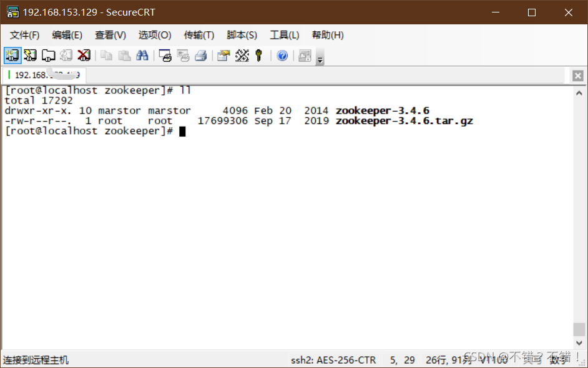Open the 选项(O) menu
Image resolution: width=588 pixels, height=368 pixels.
coord(155,35)
